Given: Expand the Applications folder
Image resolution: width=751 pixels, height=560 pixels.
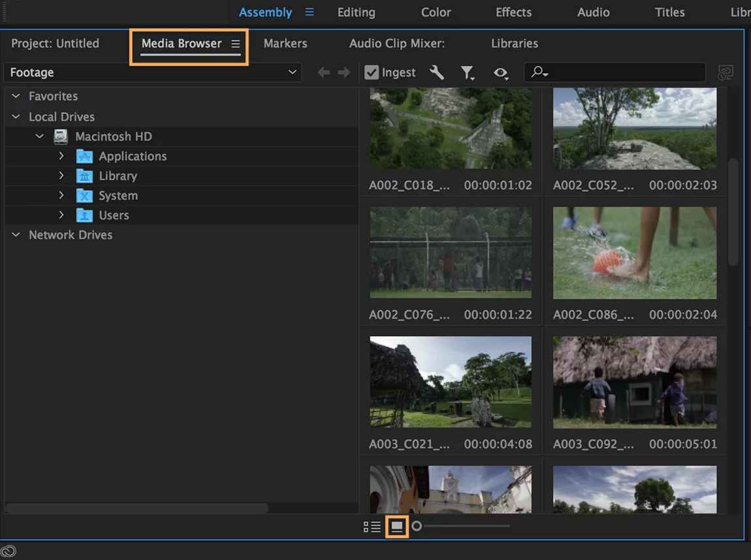Looking at the screenshot, I should (61, 156).
